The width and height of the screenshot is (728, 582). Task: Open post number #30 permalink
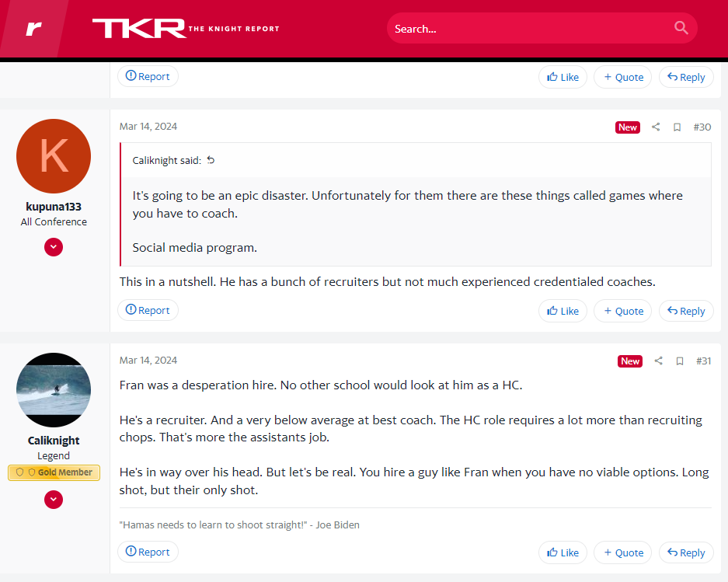pyautogui.click(x=702, y=127)
